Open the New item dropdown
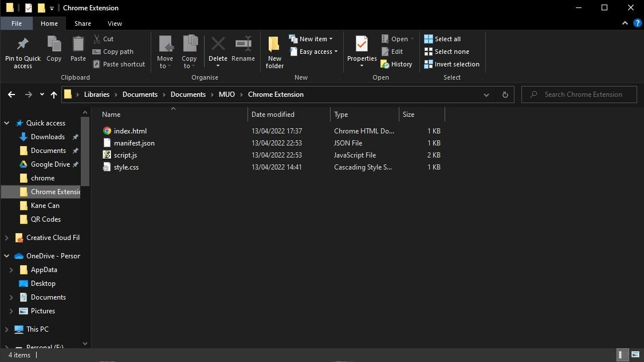The width and height of the screenshot is (644, 362). 312,39
